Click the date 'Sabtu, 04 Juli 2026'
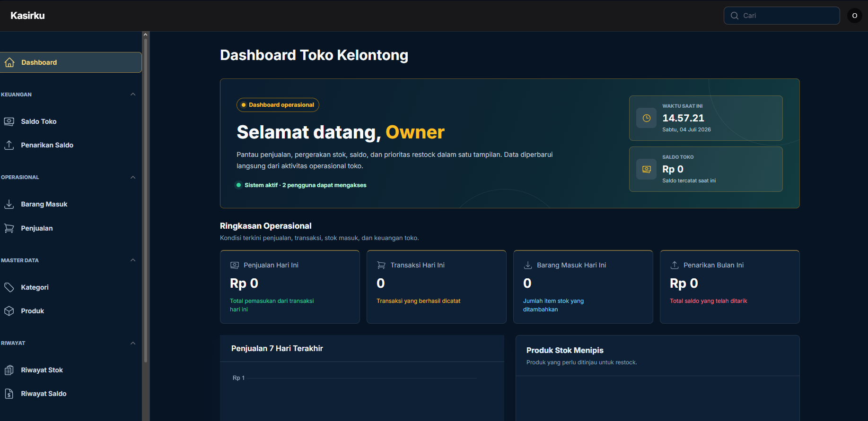Screen dimensions: 868x421 (686, 129)
